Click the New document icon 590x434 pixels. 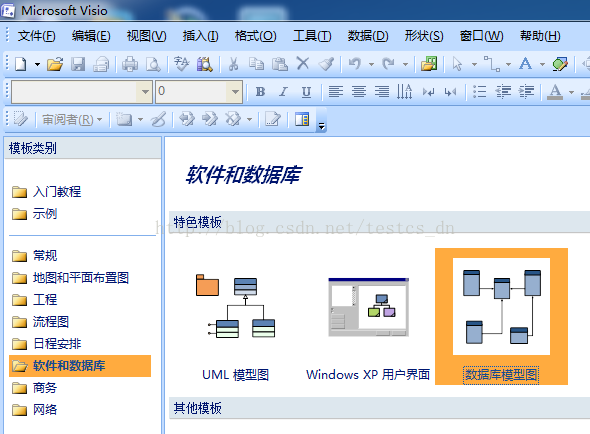[x=21, y=64]
